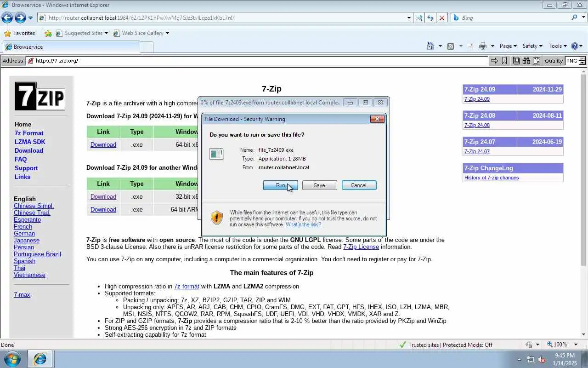Viewport: 588px width, 368px height.
Task: Click the red stop loading icon
Action: click(441, 18)
